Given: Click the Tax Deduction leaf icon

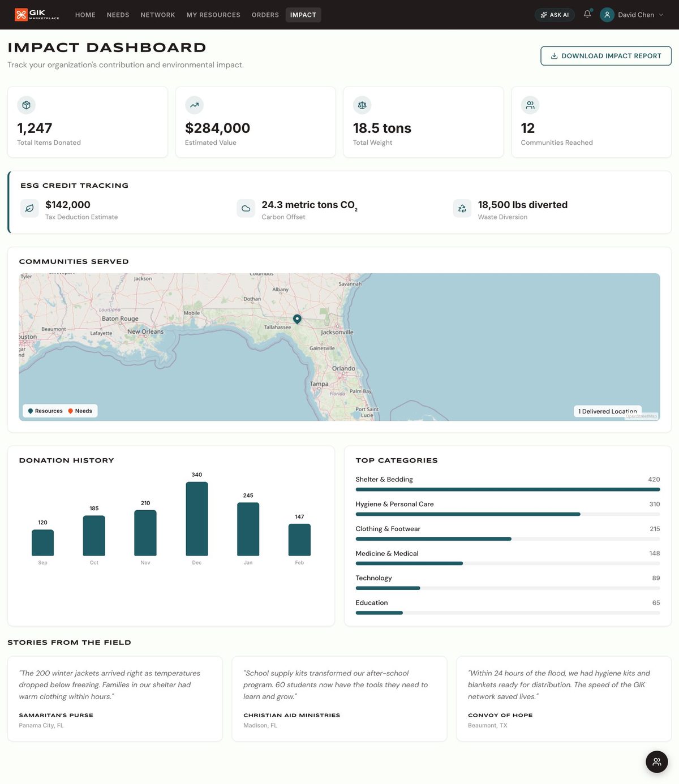Looking at the screenshot, I should 29,208.
